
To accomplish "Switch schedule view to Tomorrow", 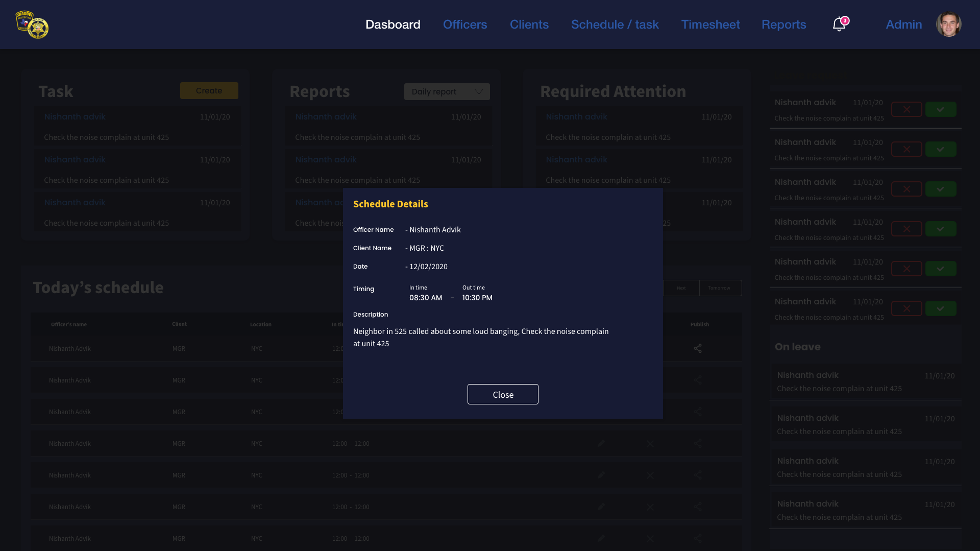I will coord(720,288).
